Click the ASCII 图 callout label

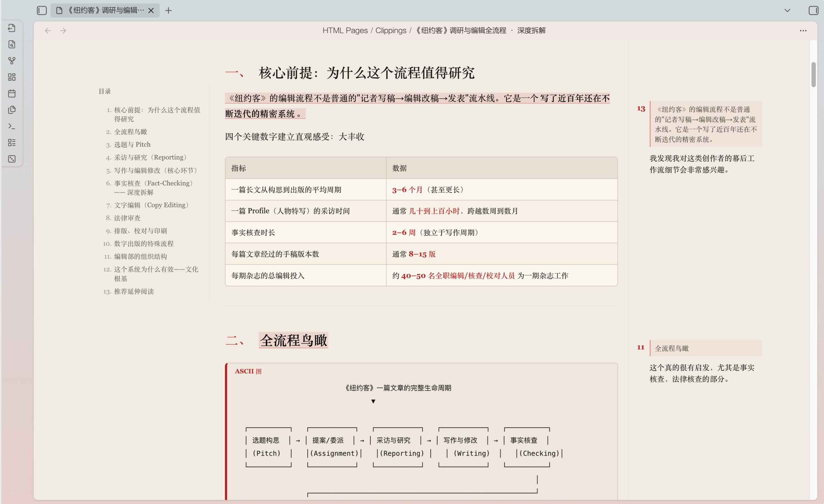click(248, 371)
